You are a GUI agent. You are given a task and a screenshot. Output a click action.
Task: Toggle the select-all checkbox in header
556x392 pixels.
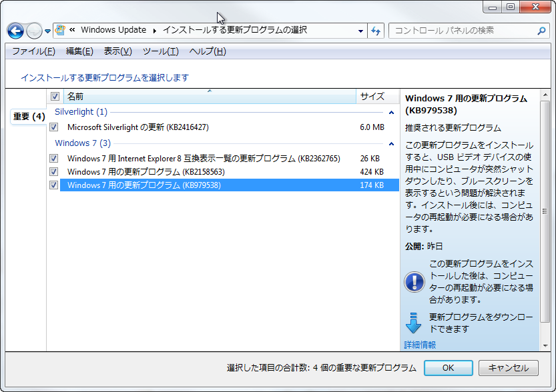55,97
